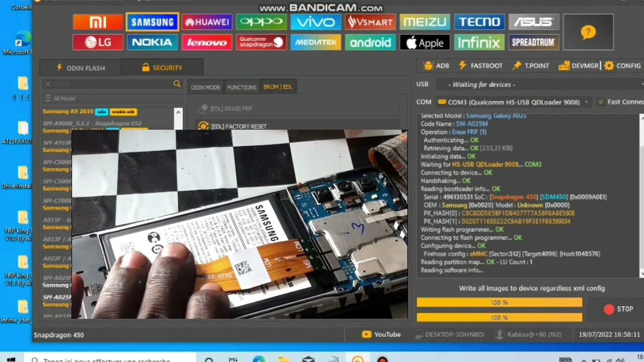The width and height of the screenshot is (644, 362).
Task: Click the enable adb tag on Samsung A9 2016
Action: [x=123, y=112]
